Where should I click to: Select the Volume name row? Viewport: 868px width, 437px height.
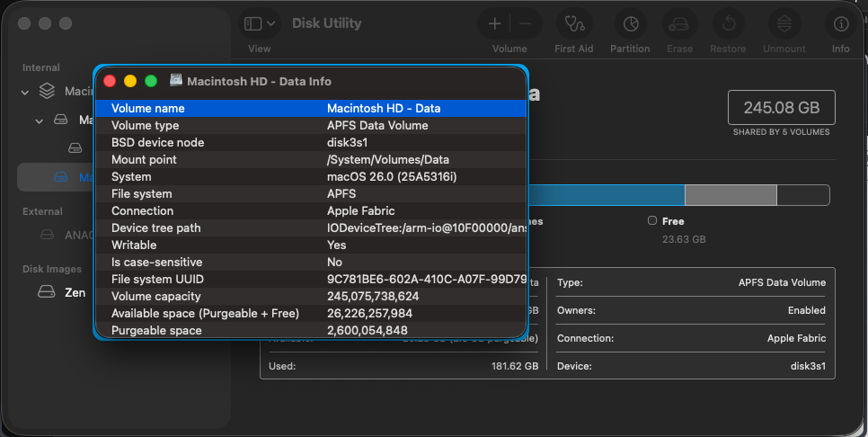point(311,108)
